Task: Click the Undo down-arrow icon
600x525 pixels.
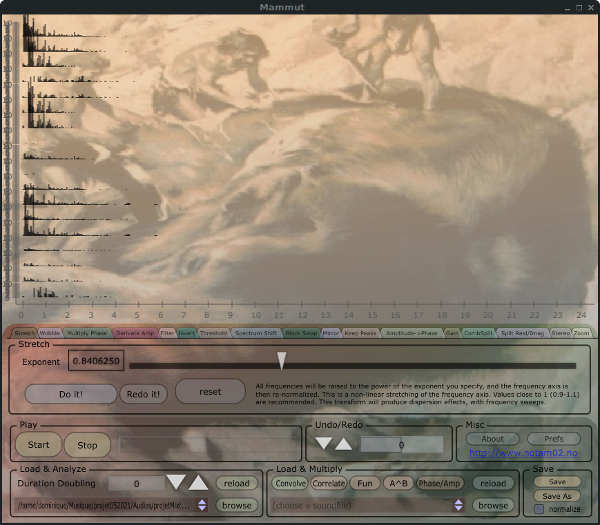Action: 324,443
